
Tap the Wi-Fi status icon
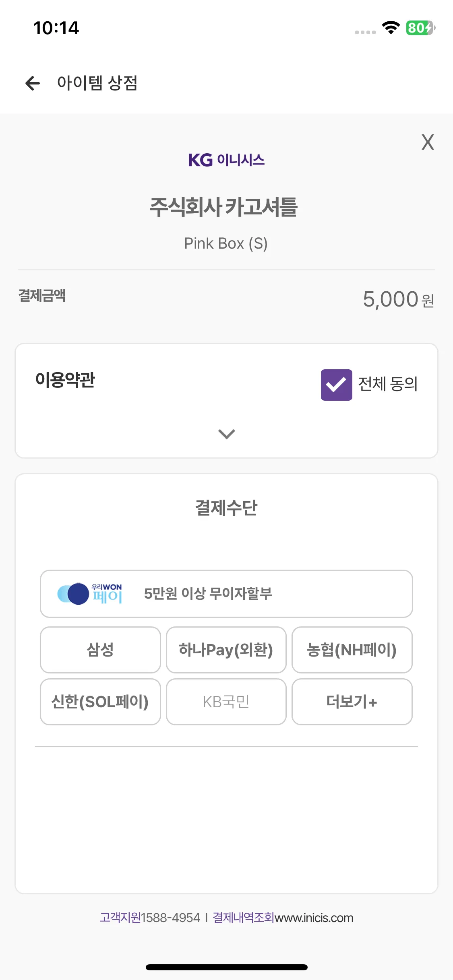click(391, 28)
